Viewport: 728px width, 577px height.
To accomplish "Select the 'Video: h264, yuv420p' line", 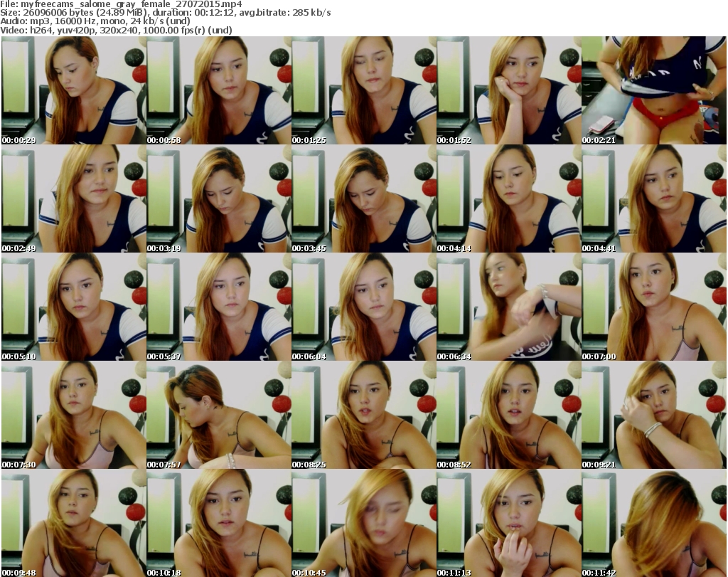I will [x=116, y=30].
